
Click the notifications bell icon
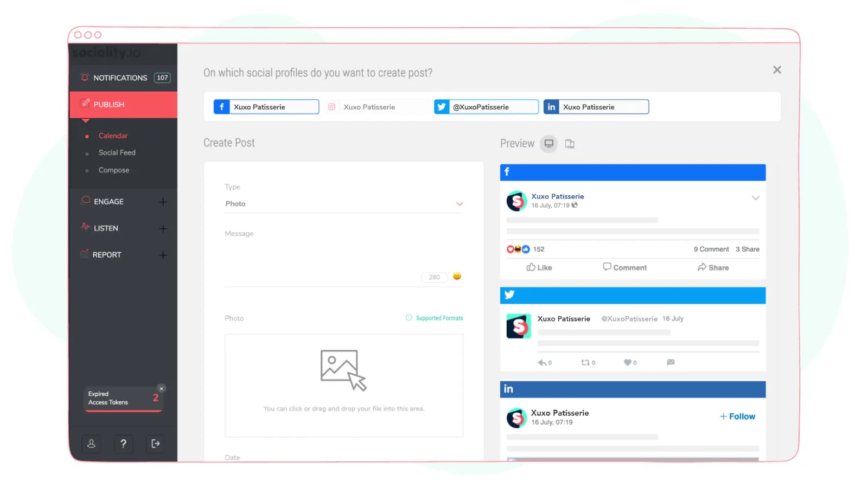click(x=85, y=77)
